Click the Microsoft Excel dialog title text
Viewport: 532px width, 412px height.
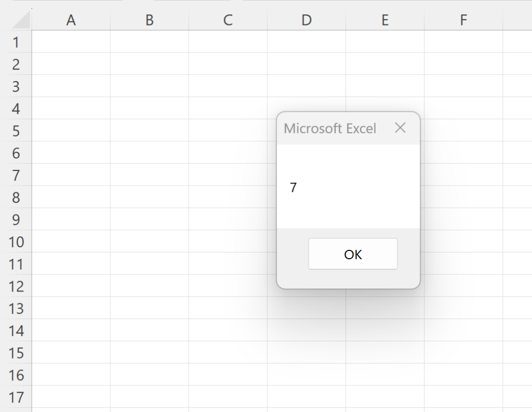click(330, 128)
